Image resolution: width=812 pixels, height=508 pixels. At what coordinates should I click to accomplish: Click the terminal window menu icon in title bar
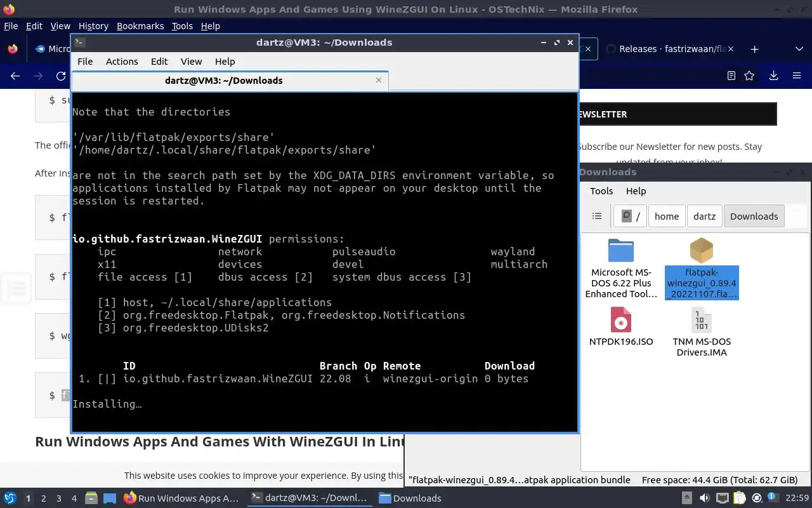[x=79, y=43]
